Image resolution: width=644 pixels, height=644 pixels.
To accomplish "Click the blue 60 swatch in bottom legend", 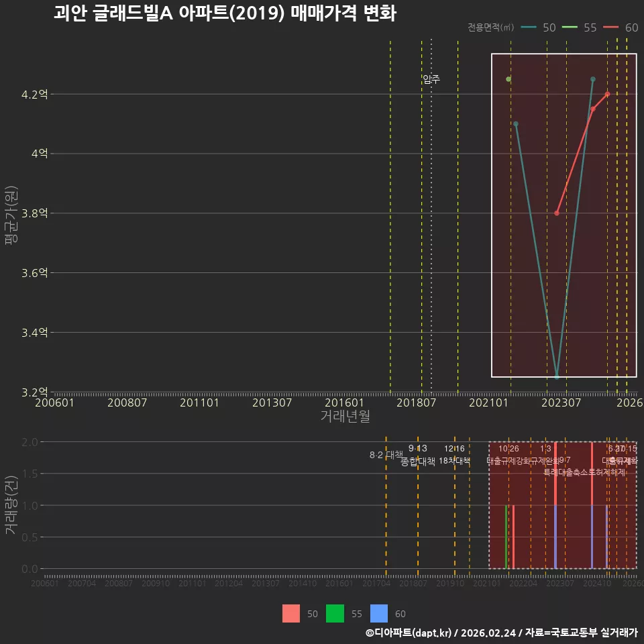I will point(378,614).
